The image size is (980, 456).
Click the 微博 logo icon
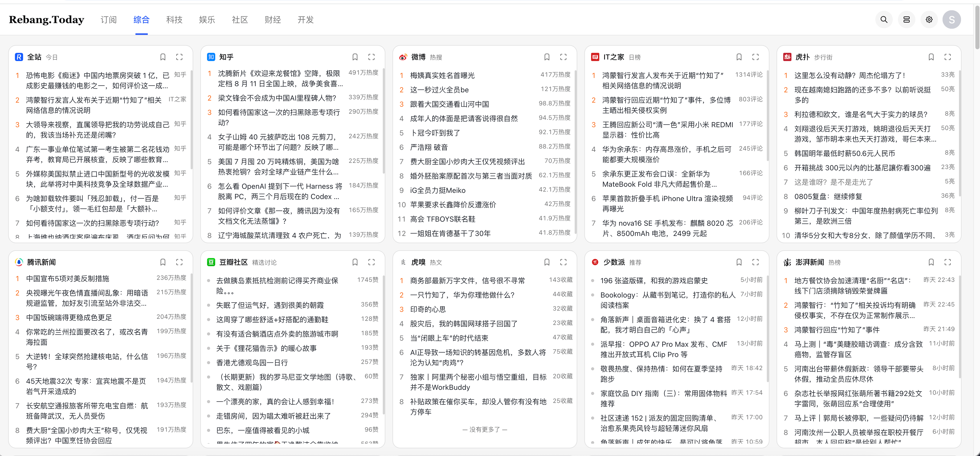pos(403,57)
